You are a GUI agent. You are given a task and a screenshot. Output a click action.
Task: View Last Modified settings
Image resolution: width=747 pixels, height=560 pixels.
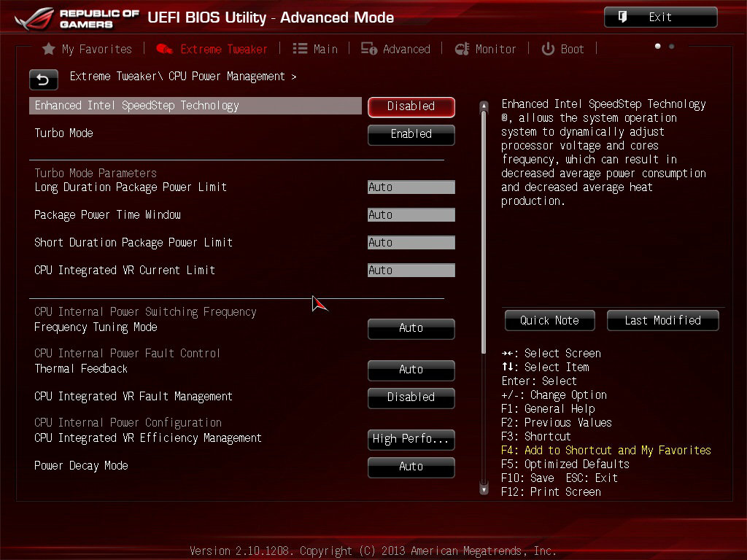tap(662, 321)
